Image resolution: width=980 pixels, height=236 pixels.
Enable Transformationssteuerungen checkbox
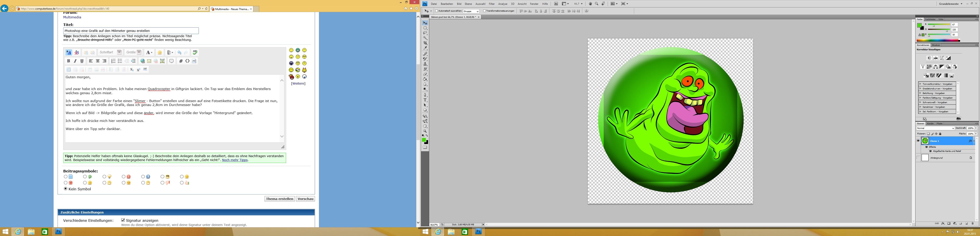click(x=484, y=11)
